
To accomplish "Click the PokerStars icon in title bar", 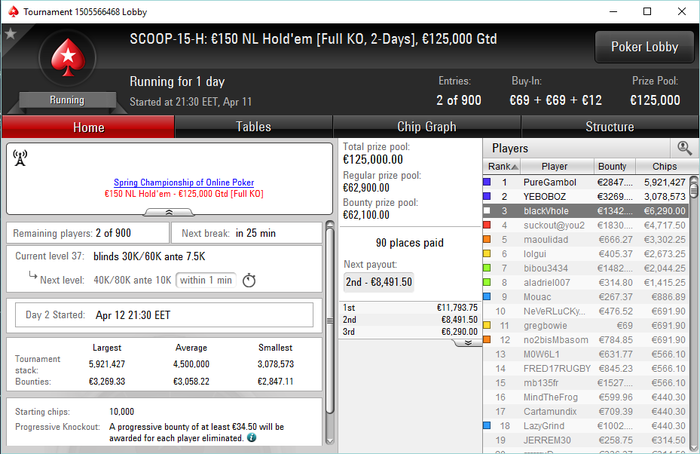I will coord(14,12).
